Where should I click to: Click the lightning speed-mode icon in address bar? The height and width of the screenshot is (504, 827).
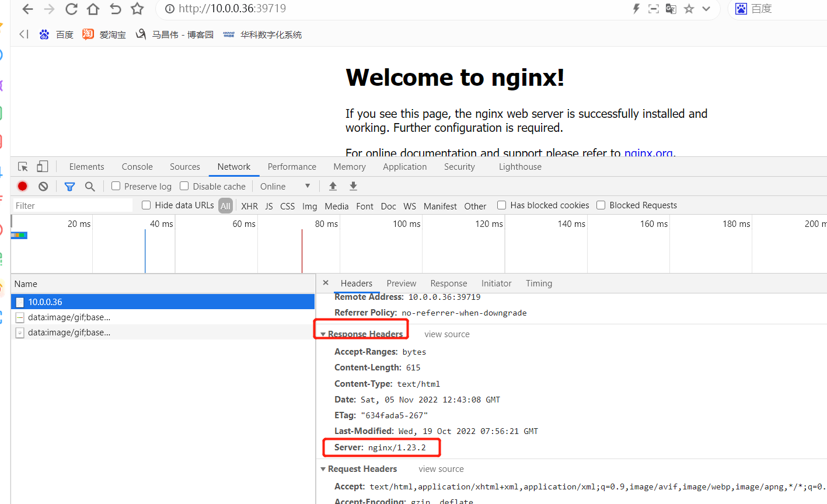tap(636, 9)
